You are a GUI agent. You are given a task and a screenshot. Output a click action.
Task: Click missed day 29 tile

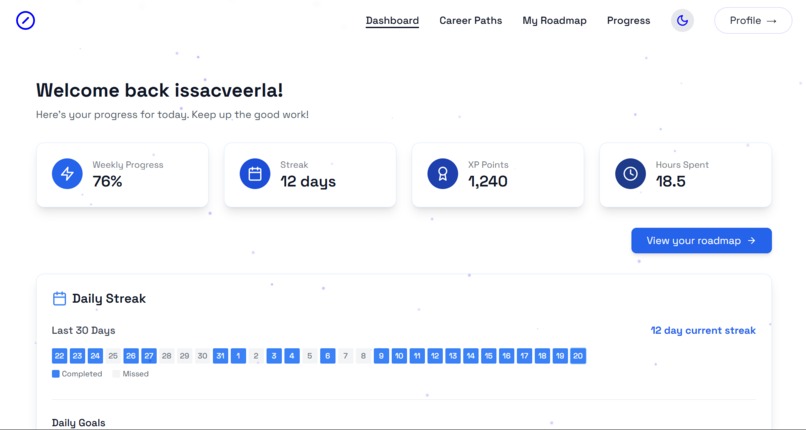point(185,356)
